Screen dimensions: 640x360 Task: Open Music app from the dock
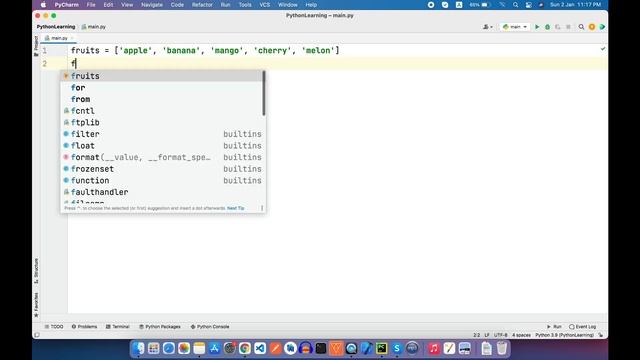pyautogui.click(x=434, y=348)
